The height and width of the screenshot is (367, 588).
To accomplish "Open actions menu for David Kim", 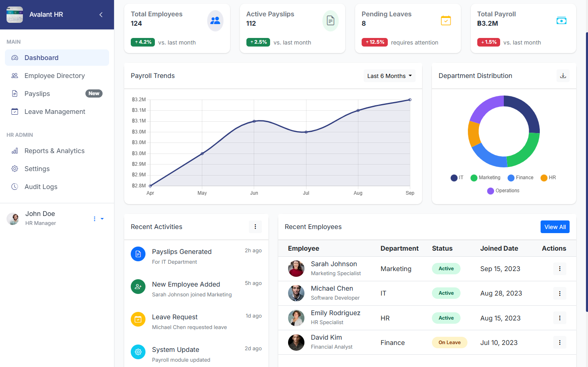I will pyautogui.click(x=559, y=343).
